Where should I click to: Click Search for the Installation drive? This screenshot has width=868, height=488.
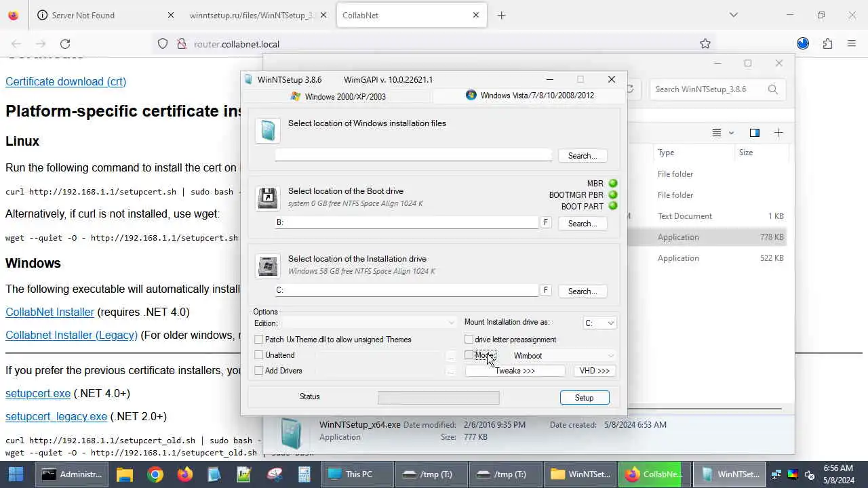(x=583, y=291)
